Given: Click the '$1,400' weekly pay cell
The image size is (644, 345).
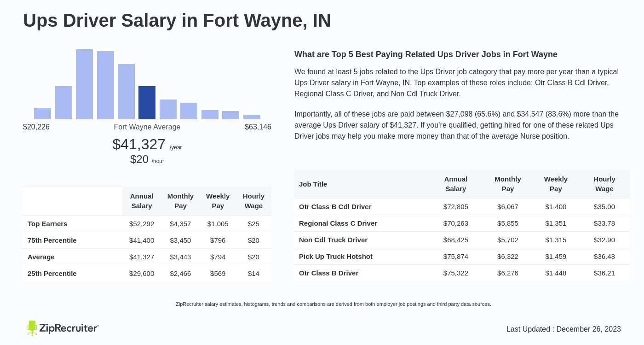Looking at the screenshot, I should (556, 206).
